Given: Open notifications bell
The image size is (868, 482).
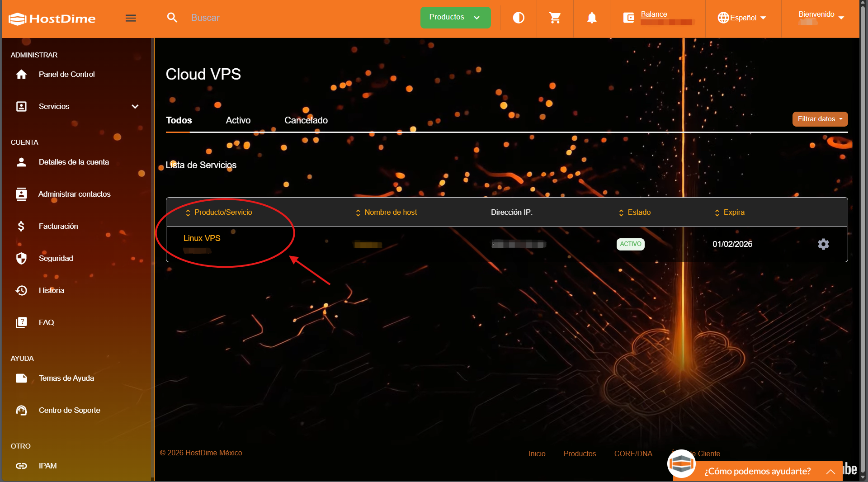Looking at the screenshot, I should tap(591, 18).
